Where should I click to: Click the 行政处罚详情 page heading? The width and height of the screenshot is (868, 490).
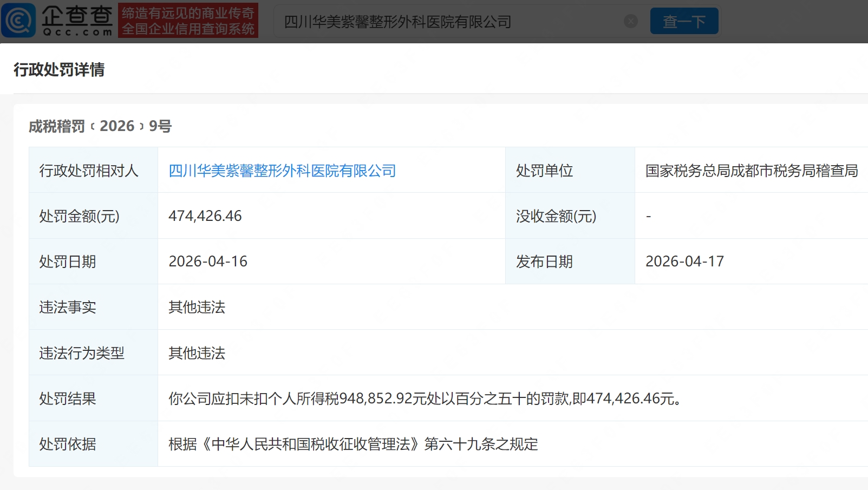(59, 70)
